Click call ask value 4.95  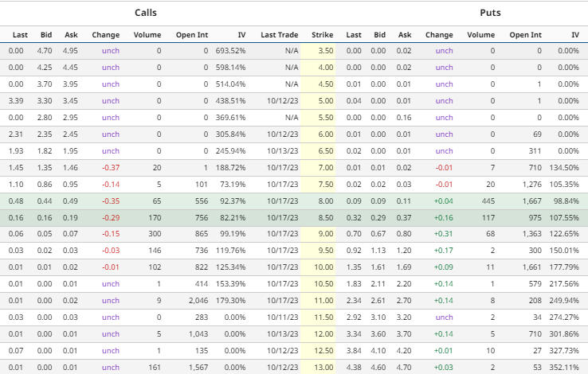[70, 51]
